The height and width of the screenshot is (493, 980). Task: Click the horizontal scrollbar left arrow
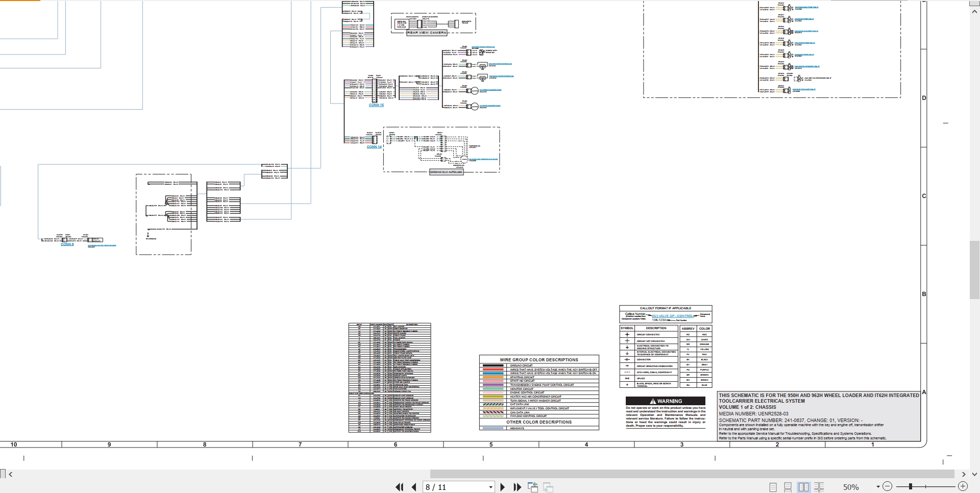pyautogui.click(x=11, y=474)
